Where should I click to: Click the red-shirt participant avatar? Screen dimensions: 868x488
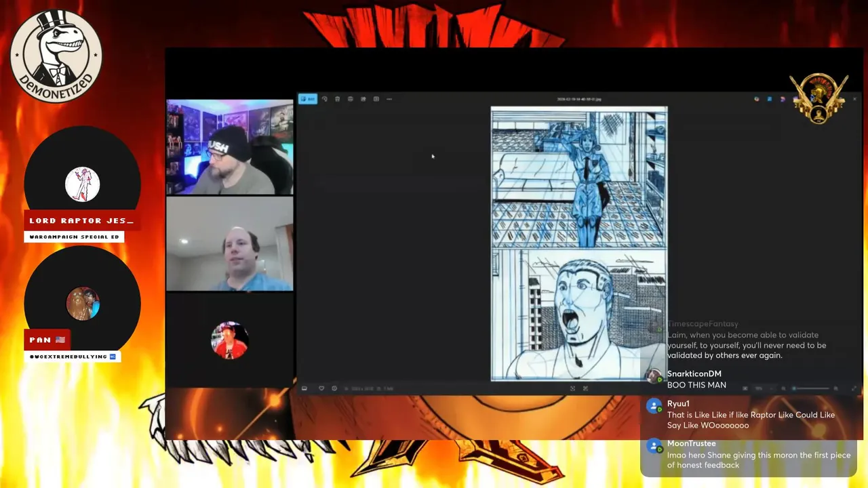point(229,340)
